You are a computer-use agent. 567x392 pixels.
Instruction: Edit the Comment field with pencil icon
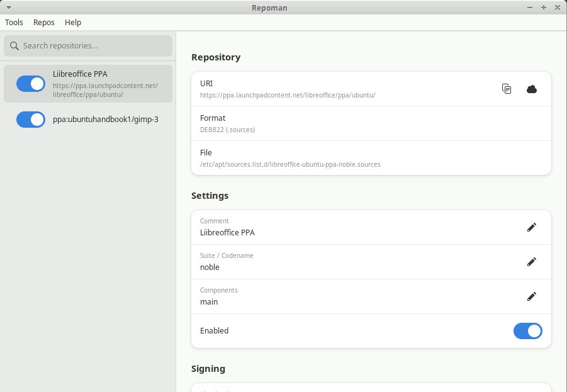coord(532,227)
